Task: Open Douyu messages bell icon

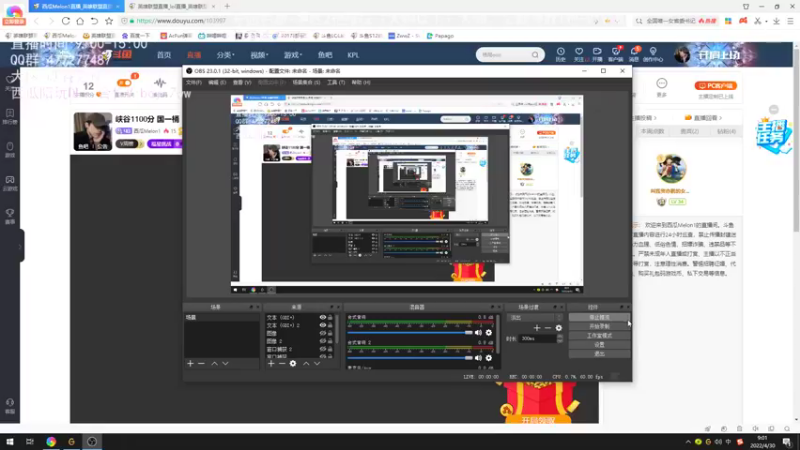Action: coord(634,54)
